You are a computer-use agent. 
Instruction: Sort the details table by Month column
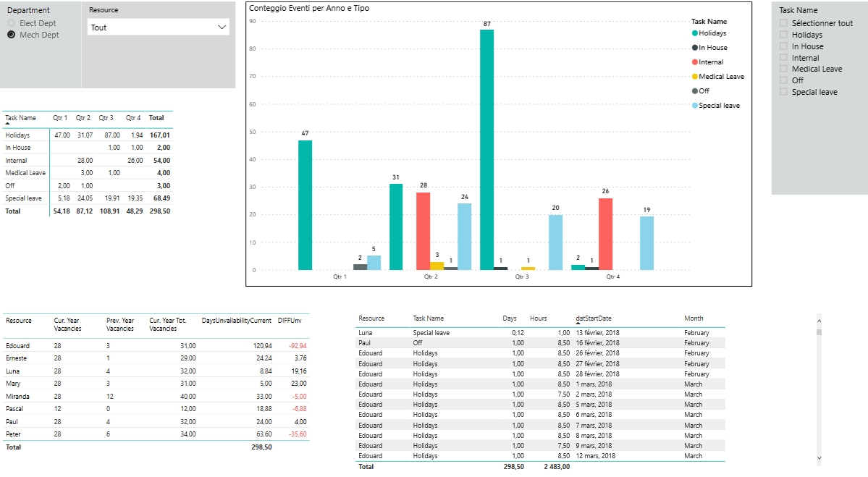tap(694, 318)
